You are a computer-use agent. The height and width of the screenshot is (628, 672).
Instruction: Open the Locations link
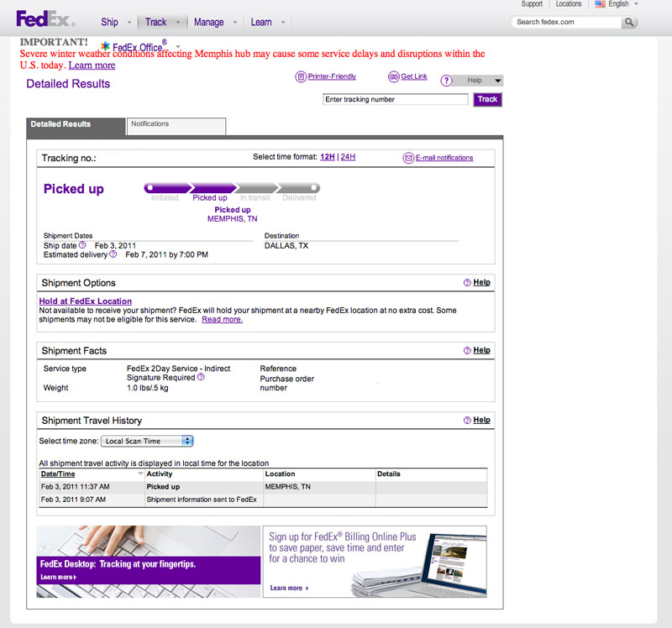(569, 4)
